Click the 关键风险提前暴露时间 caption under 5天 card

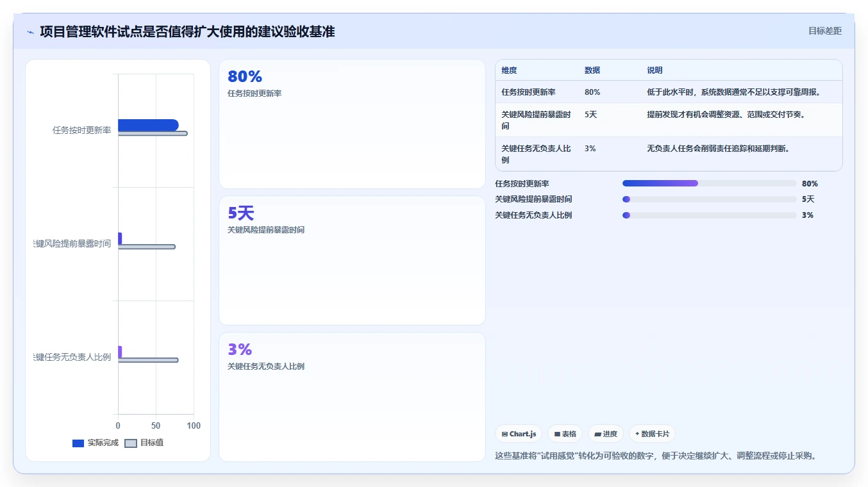[x=266, y=230]
